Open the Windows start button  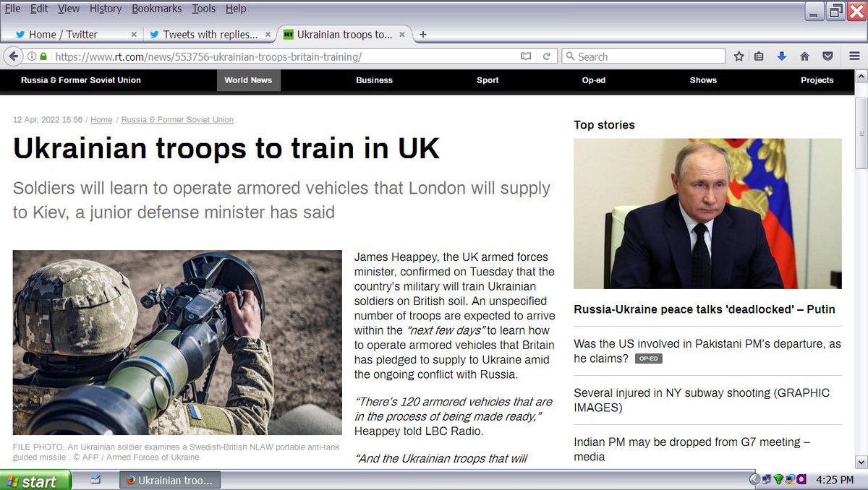point(35,481)
